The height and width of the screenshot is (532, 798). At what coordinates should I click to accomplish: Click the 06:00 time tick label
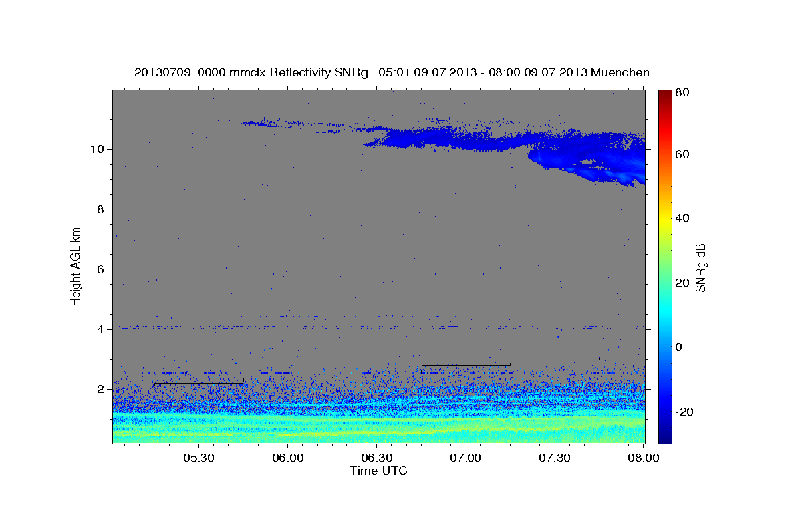click(288, 458)
